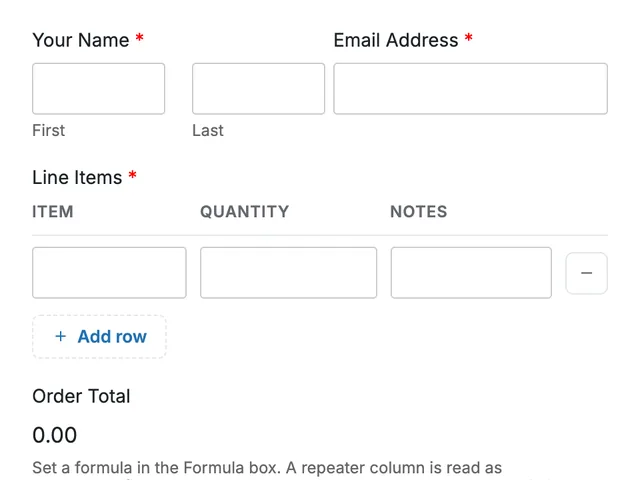Click the QUANTITY column header
Viewport: 640px width, 480px height.
pyautogui.click(x=244, y=211)
